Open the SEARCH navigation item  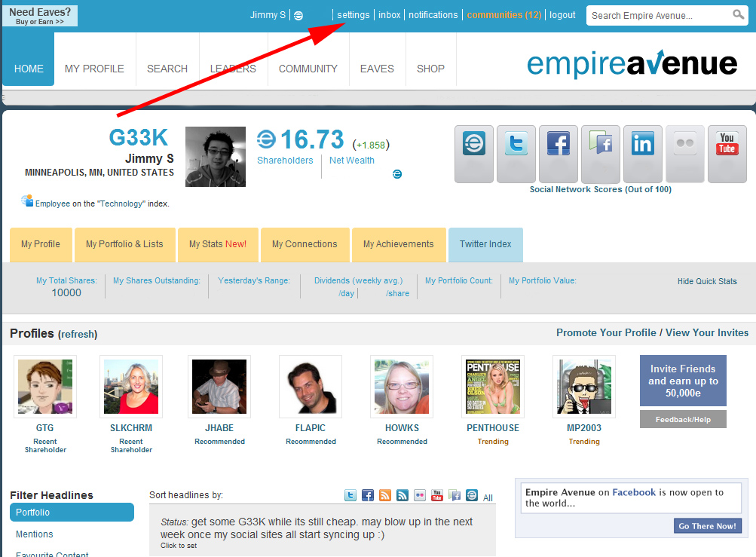[167, 69]
